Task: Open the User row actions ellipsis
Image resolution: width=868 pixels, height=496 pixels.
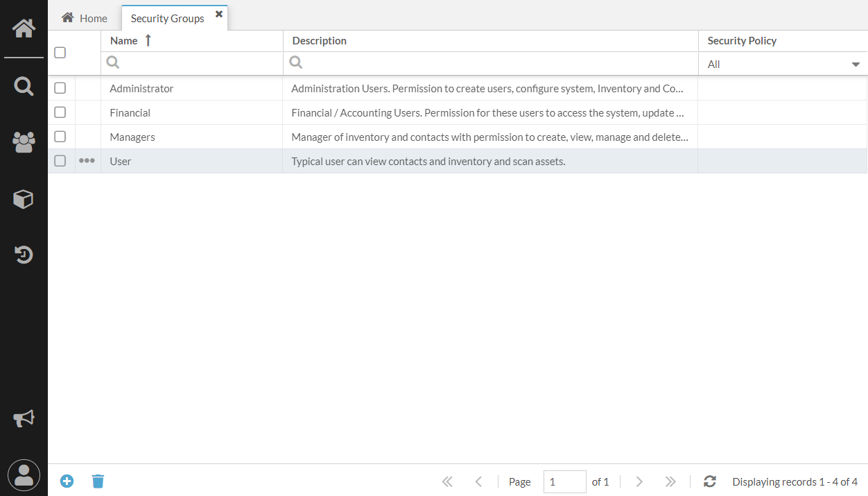Action: coord(87,161)
